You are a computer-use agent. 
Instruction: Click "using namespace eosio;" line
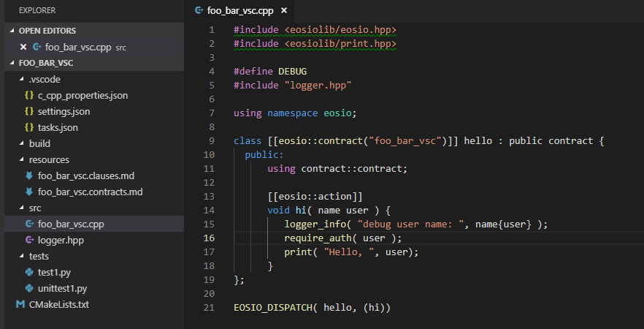point(295,113)
